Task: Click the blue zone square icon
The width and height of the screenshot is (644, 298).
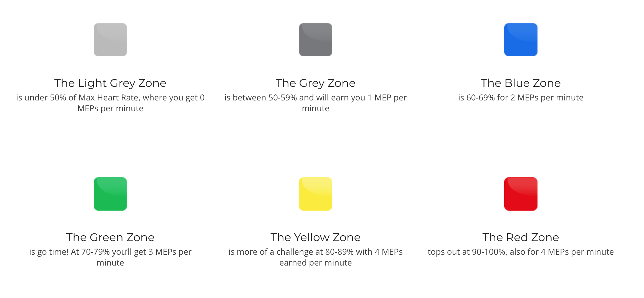Action: point(521,40)
